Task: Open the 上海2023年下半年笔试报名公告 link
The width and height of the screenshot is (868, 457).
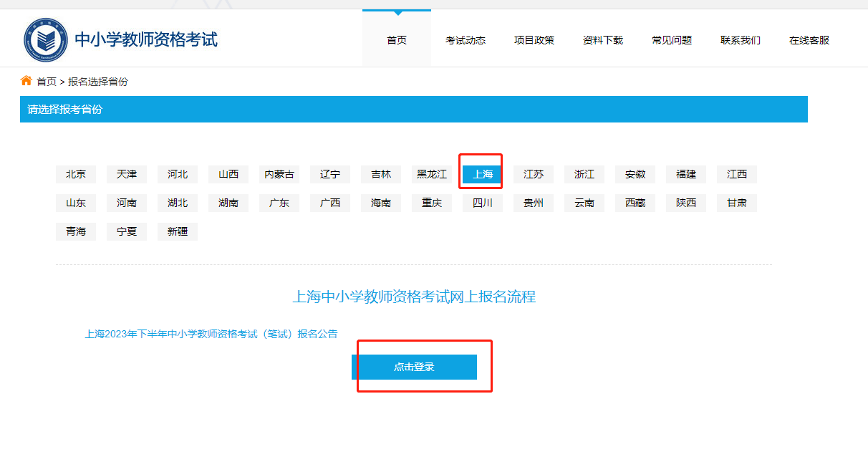Action: pyautogui.click(x=211, y=333)
